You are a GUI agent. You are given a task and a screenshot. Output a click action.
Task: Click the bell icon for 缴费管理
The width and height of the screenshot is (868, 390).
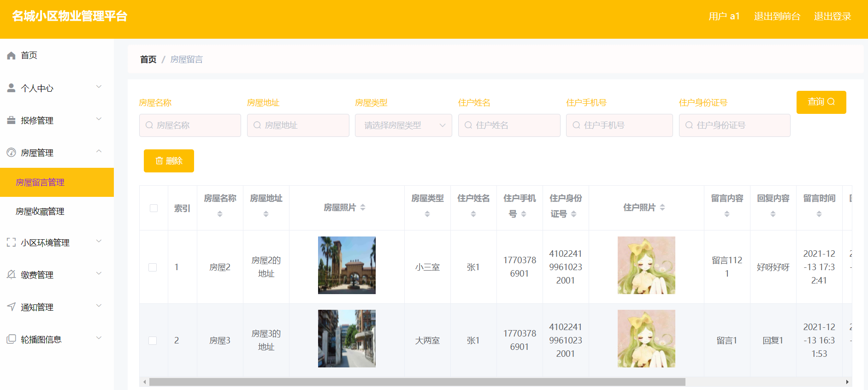pyautogui.click(x=12, y=274)
